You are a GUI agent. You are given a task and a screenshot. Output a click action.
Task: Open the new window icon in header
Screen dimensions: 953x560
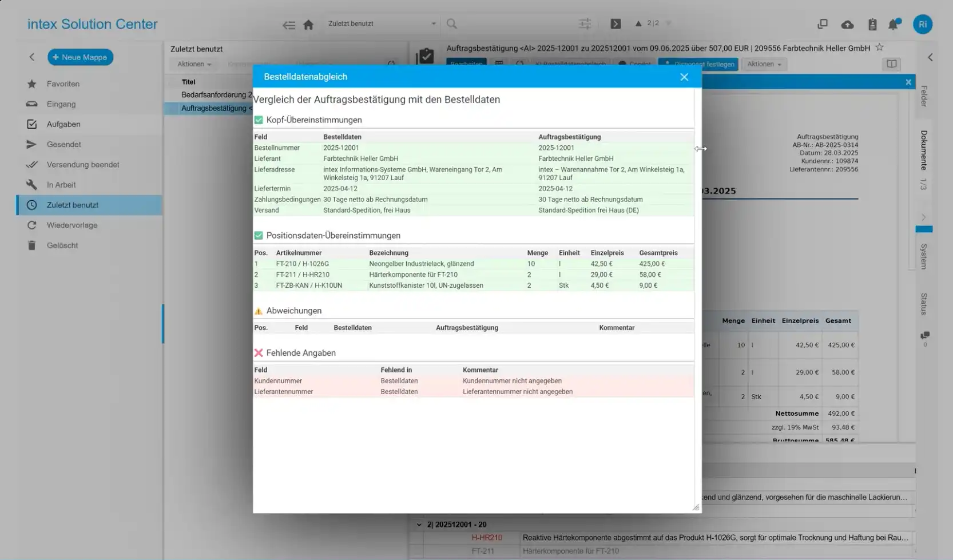823,24
